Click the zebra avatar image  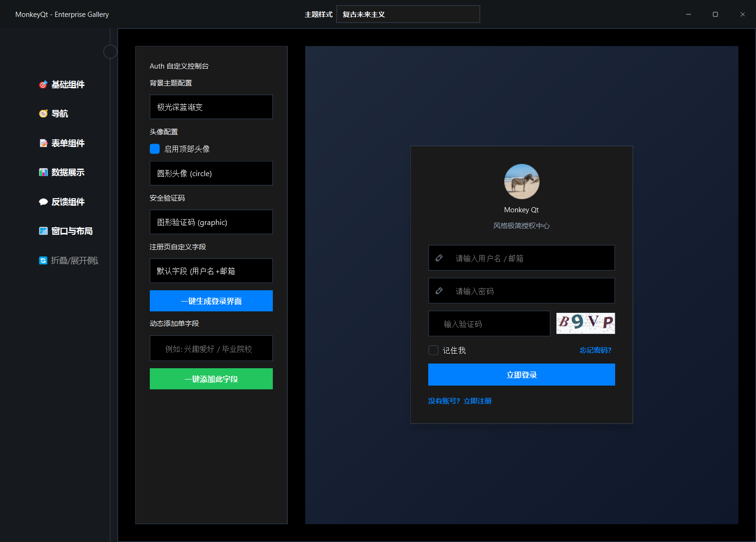(x=522, y=181)
